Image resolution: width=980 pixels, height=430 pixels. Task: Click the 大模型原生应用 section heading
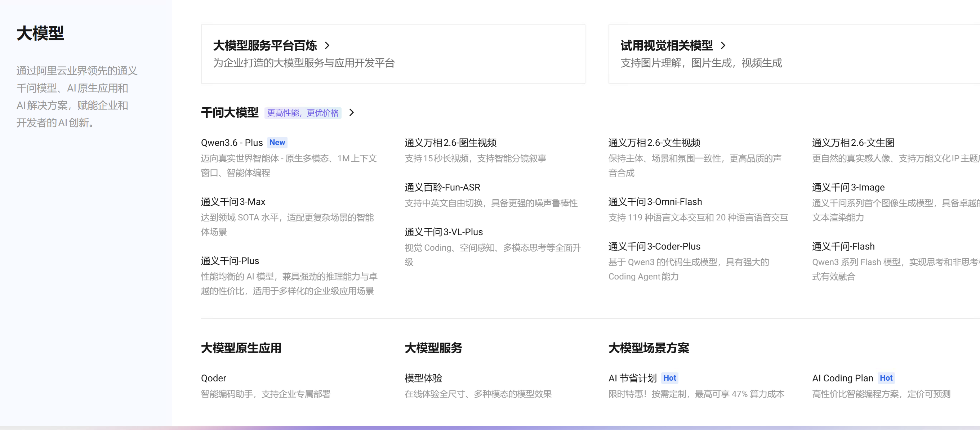click(241, 348)
